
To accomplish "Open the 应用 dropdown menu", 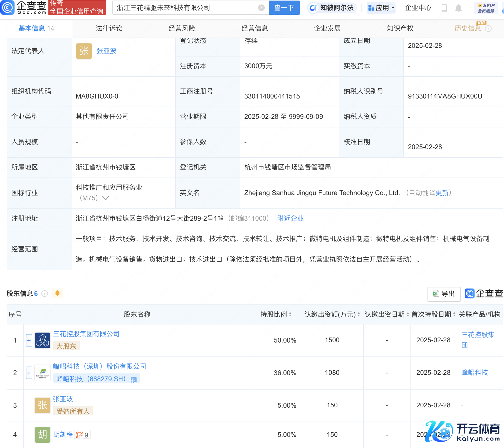I will [x=381, y=8].
